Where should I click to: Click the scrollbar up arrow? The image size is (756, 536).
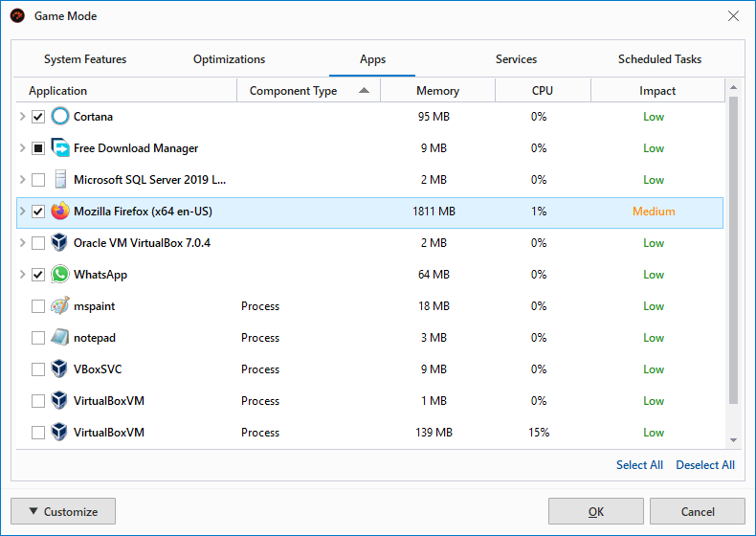(733, 87)
